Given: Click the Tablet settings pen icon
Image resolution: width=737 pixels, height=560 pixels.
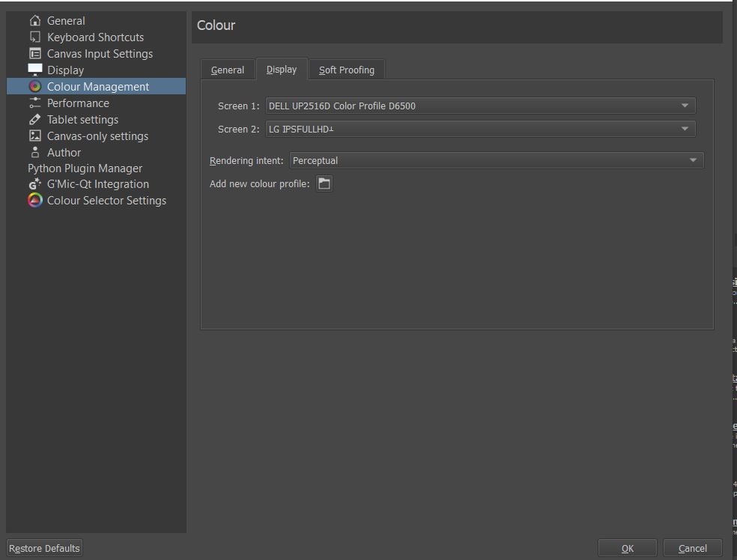Looking at the screenshot, I should (x=34, y=119).
